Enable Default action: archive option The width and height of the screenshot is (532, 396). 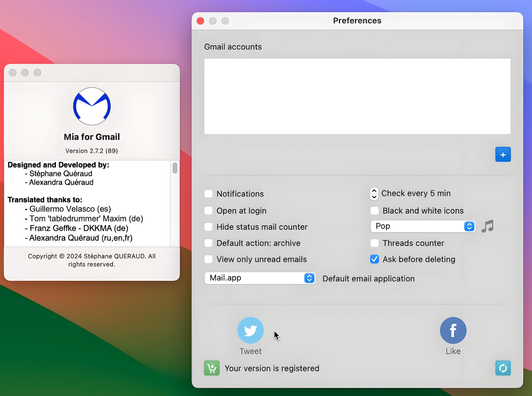click(208, 243)
